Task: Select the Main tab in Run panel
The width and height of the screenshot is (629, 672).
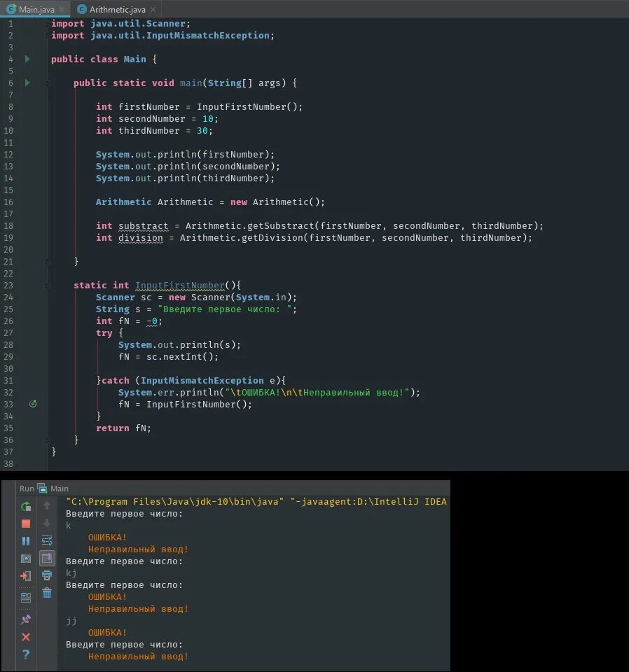Action: pos(59,489)
